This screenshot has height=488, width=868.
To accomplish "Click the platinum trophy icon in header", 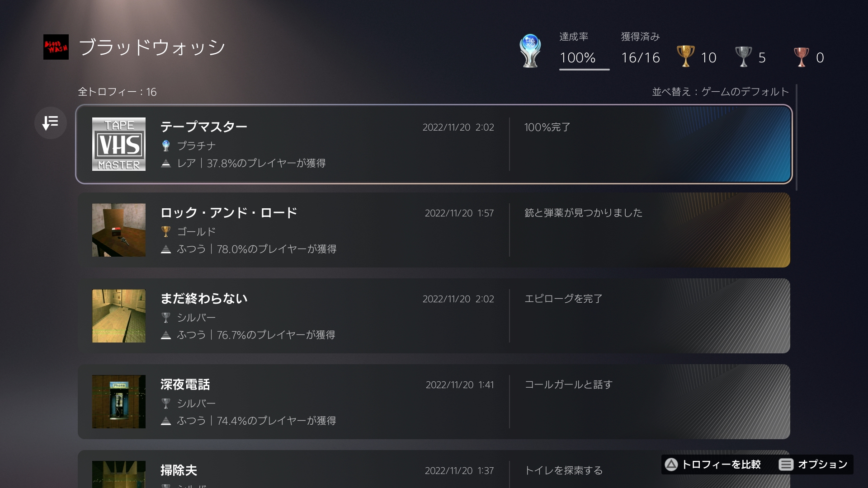I will (530, 51).
